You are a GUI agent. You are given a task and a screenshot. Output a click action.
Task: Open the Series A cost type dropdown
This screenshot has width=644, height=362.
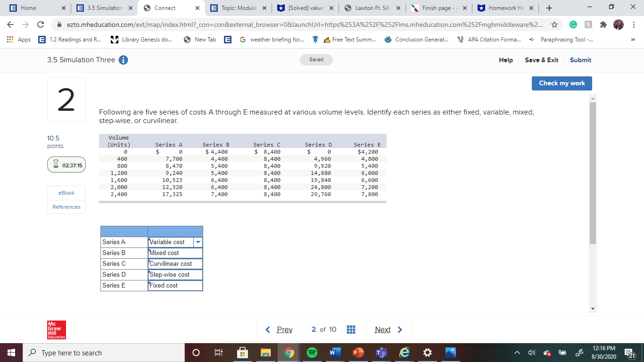click(198, 242)
